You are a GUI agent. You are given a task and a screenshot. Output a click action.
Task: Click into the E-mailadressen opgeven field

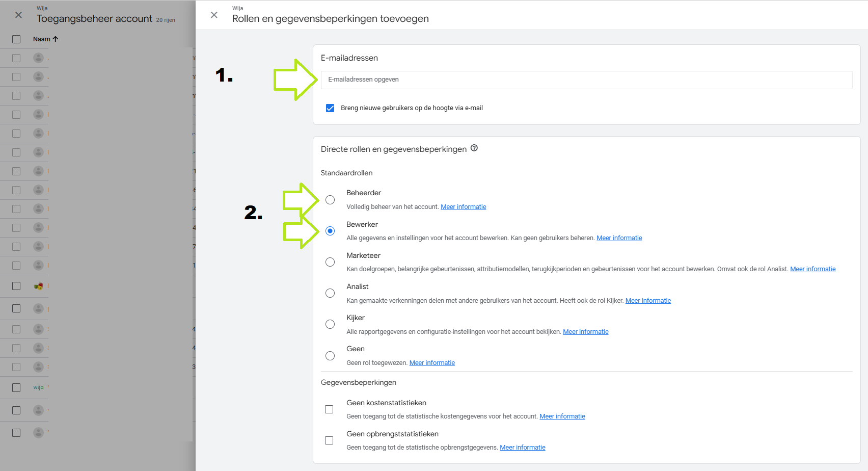[x=586, y=80]
